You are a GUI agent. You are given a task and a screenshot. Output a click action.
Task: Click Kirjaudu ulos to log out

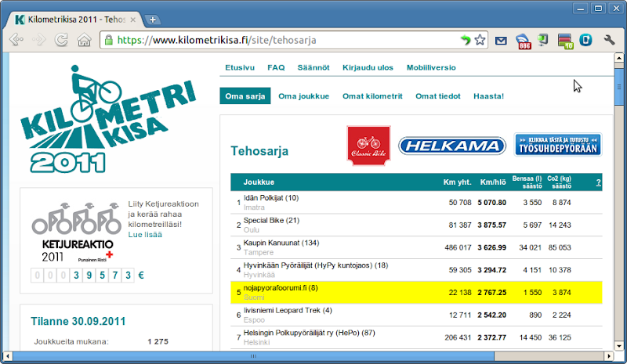(368, 67)
